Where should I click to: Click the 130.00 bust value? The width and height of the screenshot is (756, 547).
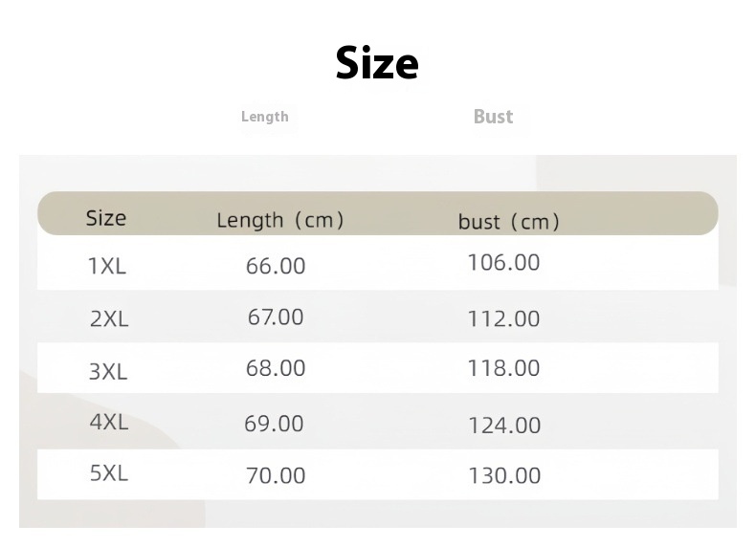click(x=504, y=475)
